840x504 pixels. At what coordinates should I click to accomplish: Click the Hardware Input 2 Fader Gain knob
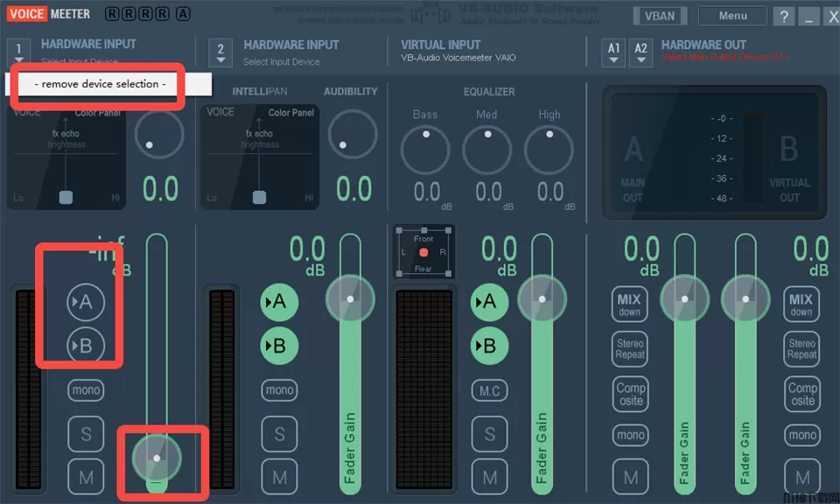(350, 299)
